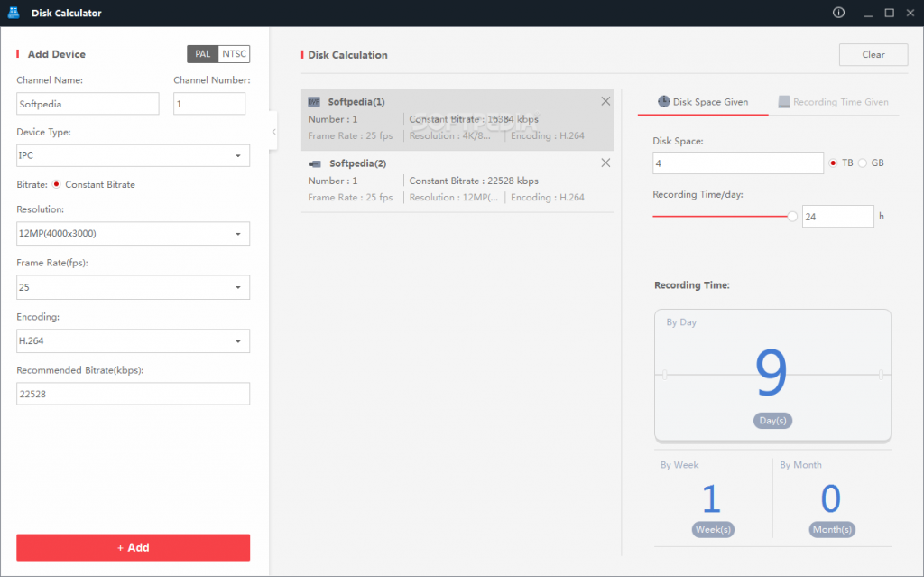Open the Encoding dropdown showing H.264

(133, 341)
